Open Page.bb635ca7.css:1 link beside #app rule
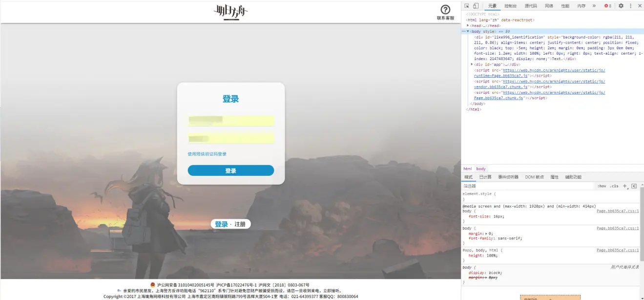This screenshot has height=300, width=644. (x=618, y=250)
